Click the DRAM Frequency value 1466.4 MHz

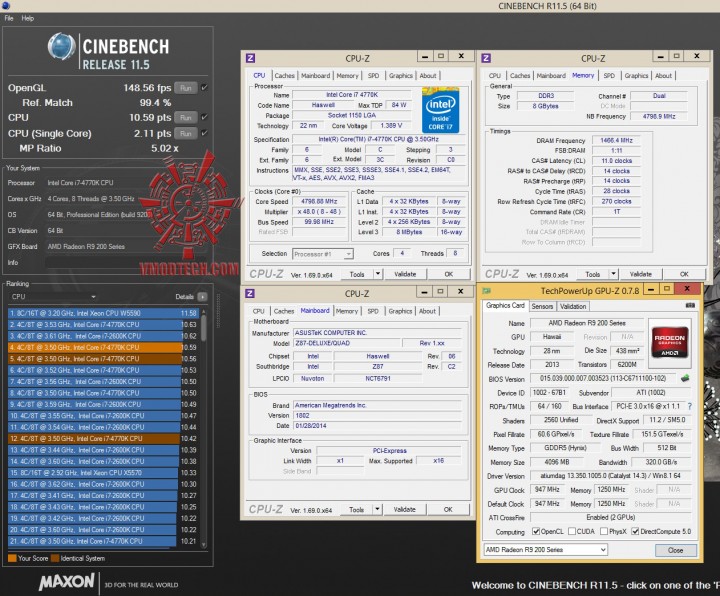616,141
